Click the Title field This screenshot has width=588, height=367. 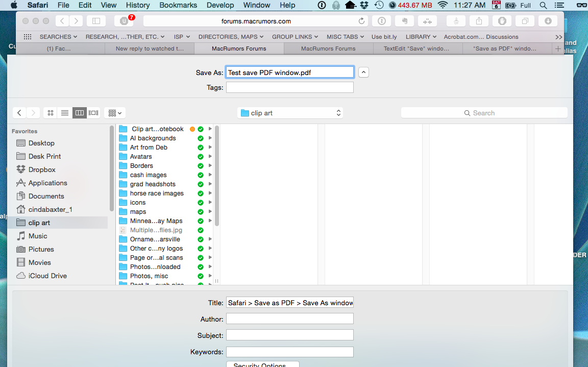coord(290,303)
